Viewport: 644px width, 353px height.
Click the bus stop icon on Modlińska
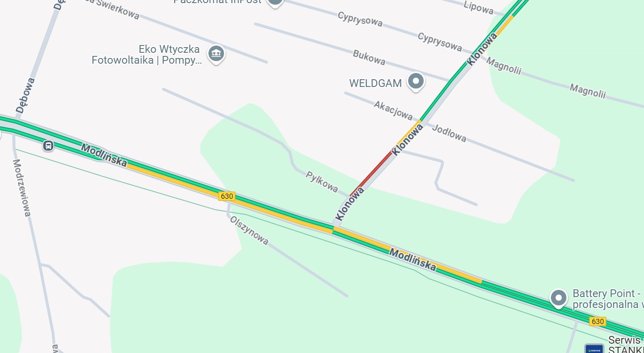48,145
